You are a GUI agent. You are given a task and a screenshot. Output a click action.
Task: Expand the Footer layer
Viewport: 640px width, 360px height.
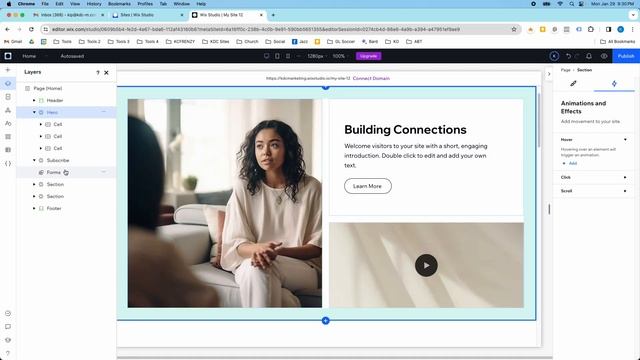point(34,208)
